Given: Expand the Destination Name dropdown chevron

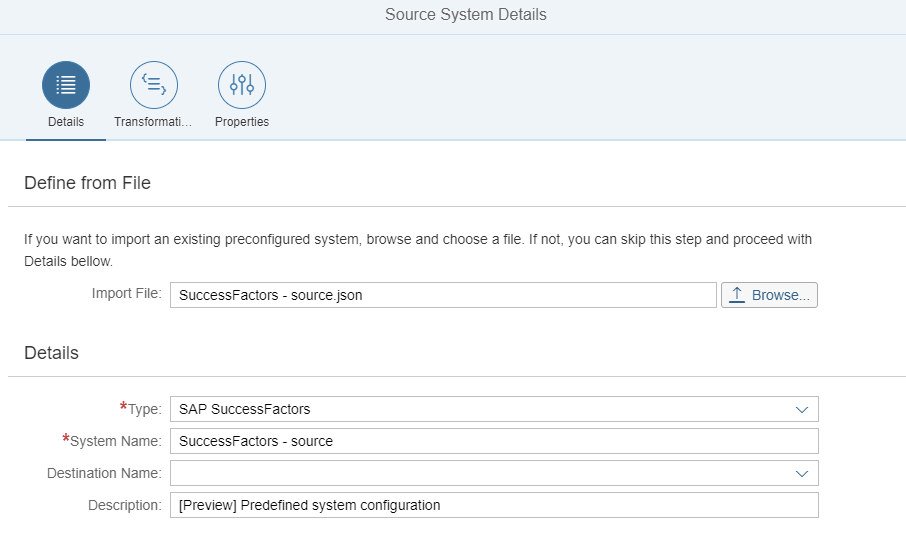Looking at the screenshot, I should click(801, 474).
